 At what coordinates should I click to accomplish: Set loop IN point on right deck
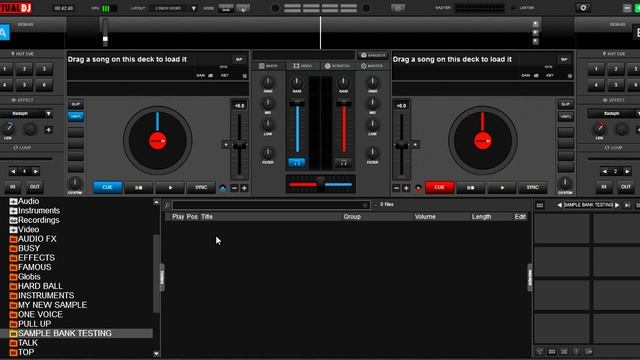[x=604, y=187]
